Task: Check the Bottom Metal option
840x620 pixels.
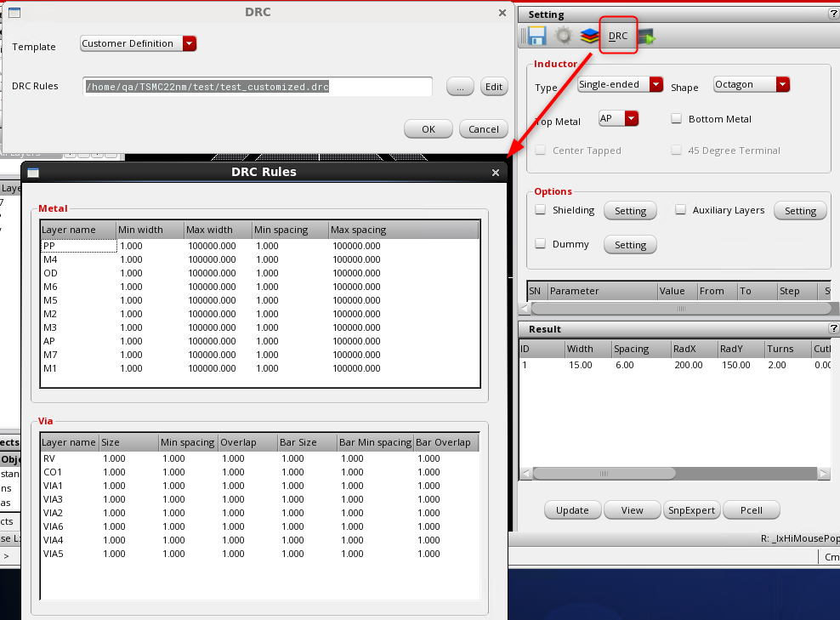Action: click(677, 119)
